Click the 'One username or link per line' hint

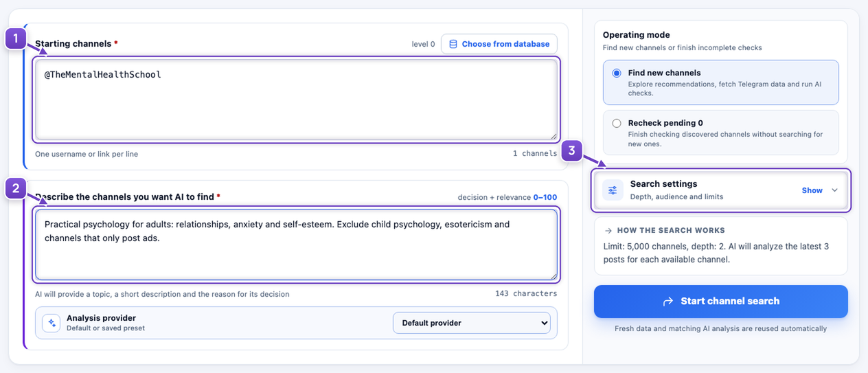pyautogui.click(x=87, y=154)
